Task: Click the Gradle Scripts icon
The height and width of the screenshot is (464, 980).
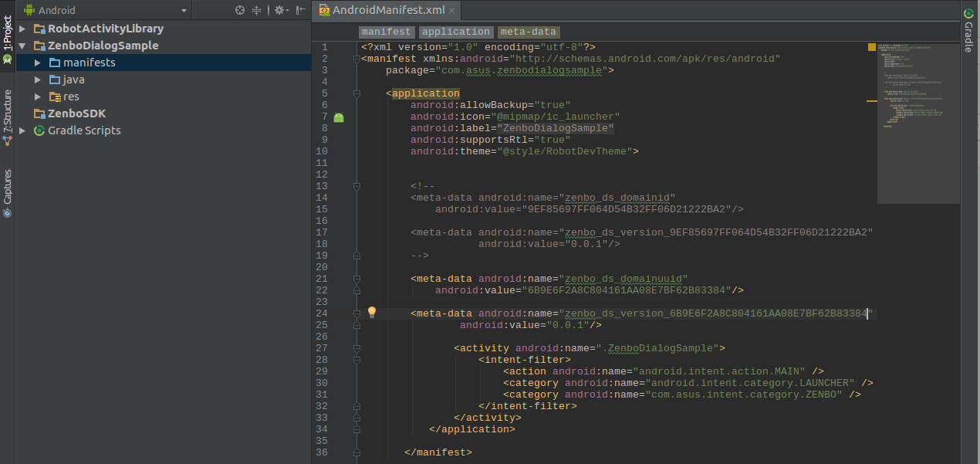Action: pyautogui.click(x=39, y=130)
